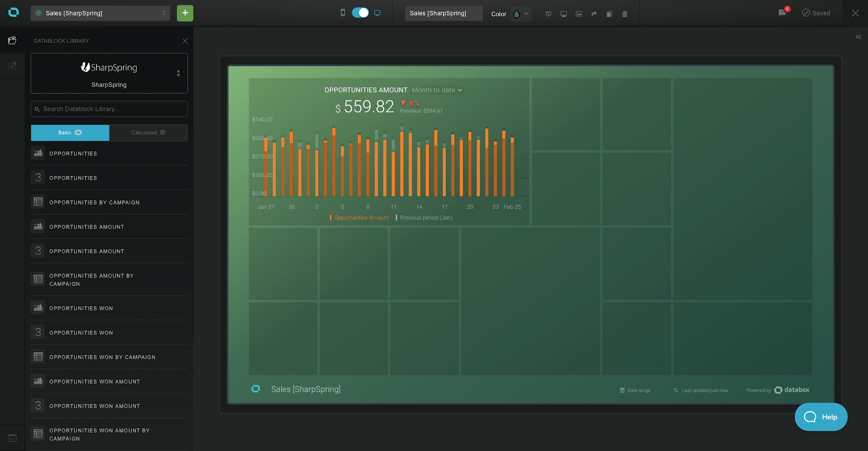868x451 pixels.
Task: Select Opportunities Amount chart datablock
Action: (x=109, y=226)
